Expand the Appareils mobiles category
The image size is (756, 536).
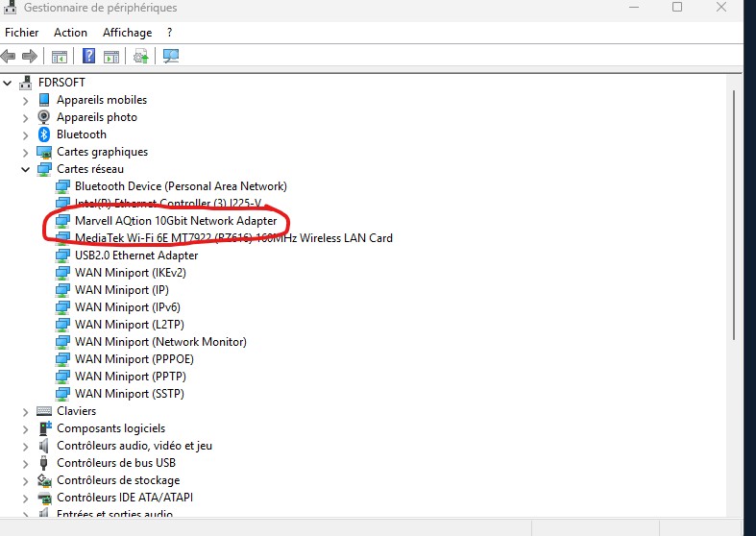click(x=26, y=100)
